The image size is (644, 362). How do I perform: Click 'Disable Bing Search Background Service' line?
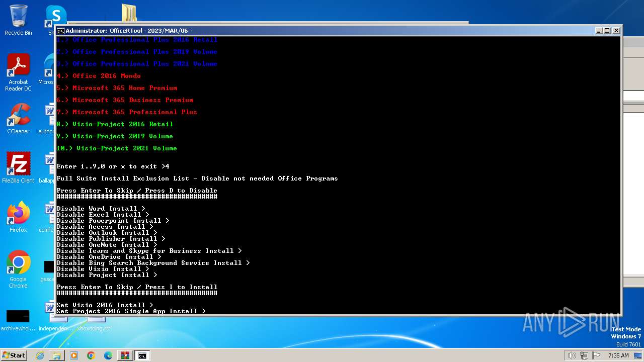[x=153, y=263]
